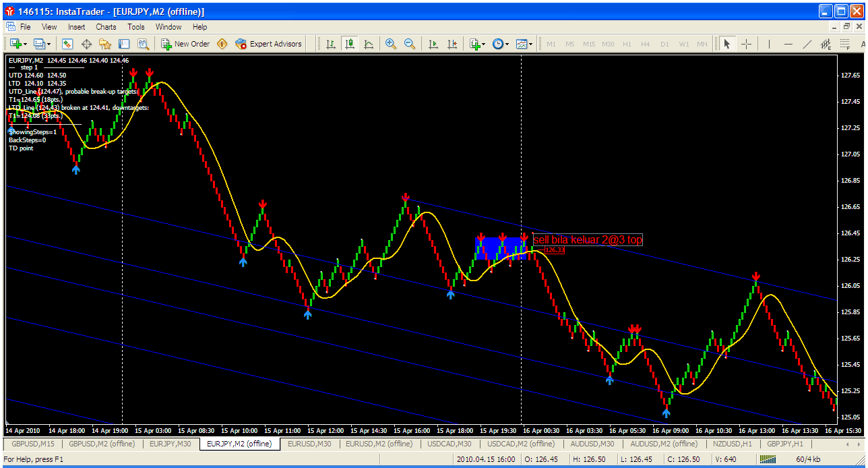Viewport: 868px width, 468px height.
Task: Open the Periods clock dropdown
Action: click(x=500, y=44)
